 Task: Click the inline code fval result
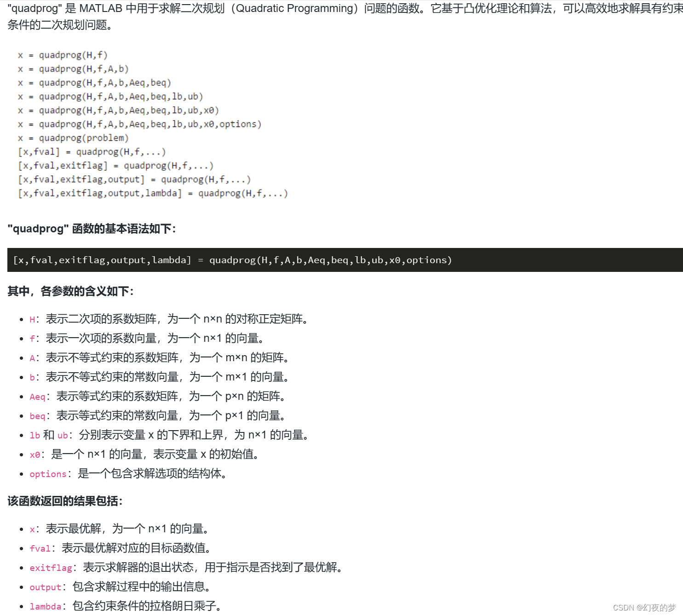(40, 548)
